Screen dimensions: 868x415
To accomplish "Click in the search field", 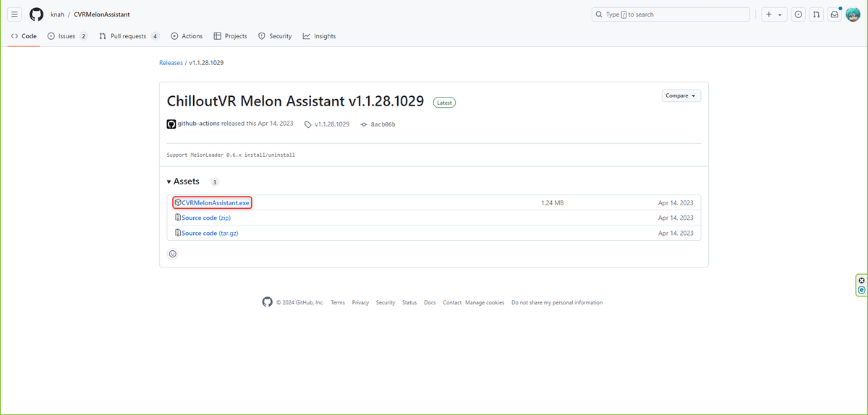I will tap(671, 14).
